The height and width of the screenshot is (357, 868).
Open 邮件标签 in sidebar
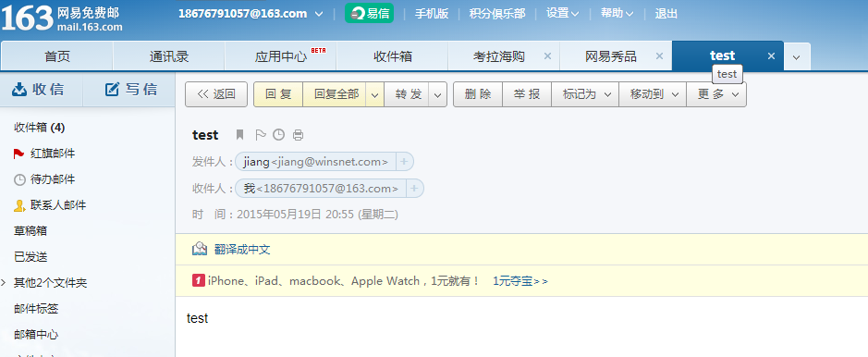click(36, 309)
